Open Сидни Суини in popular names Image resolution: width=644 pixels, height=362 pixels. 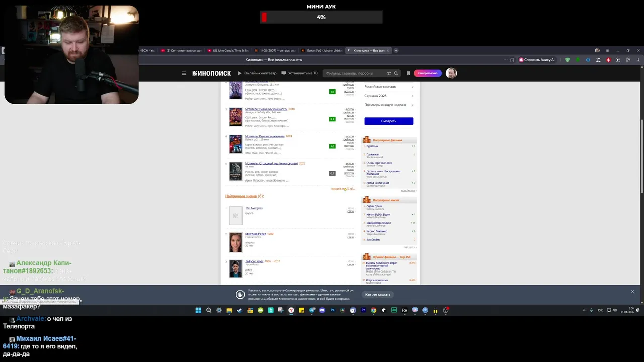(374, 206)
